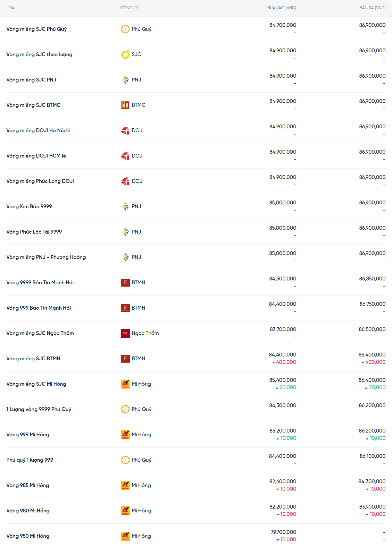Click the BTMC company logo
Image resolution: width=392 pixels, height=549 pixels.
[125, 105]
